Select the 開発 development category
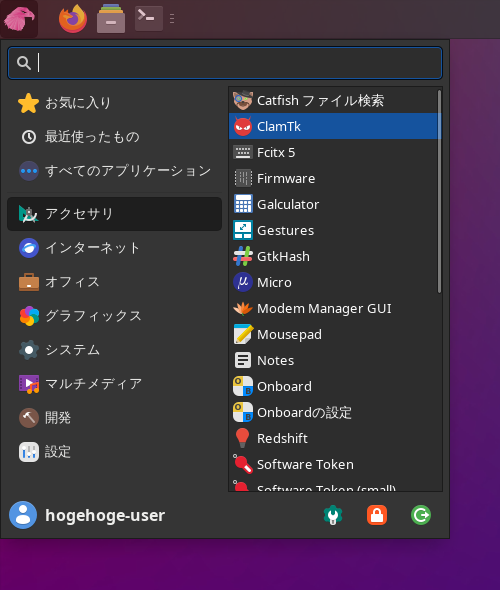The height and width of the screenshot is (590, 500). pyautogui.click(x=114, y=418)
